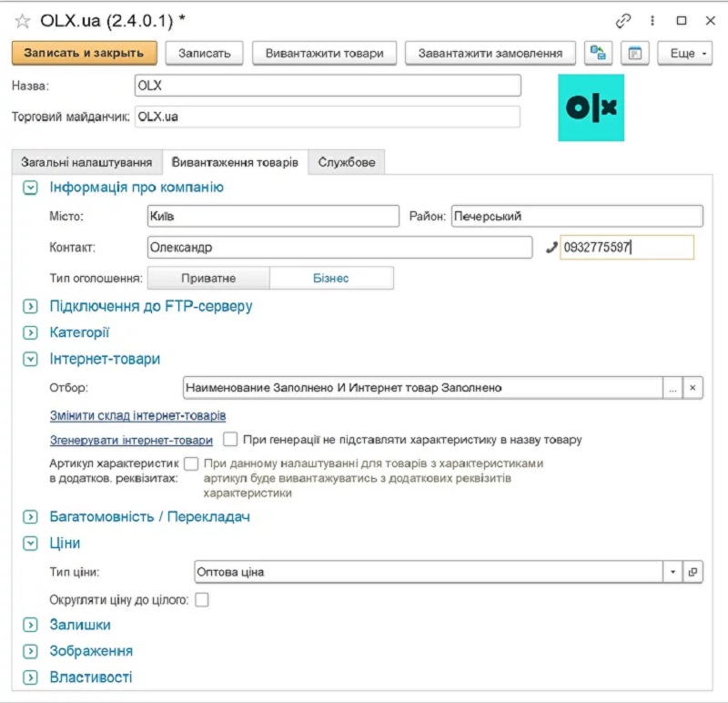The width and height of the screenshot is (728, 703).
Task: Click the Записать button
Action: pyautogui.click(x=204, y=54)
